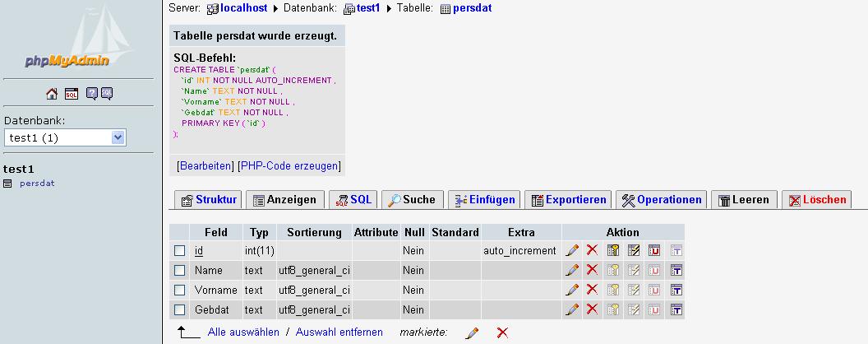Delete the Vorname field with the red X
Viewport: 868px width, 344px height.
click(x=592, y=290)
